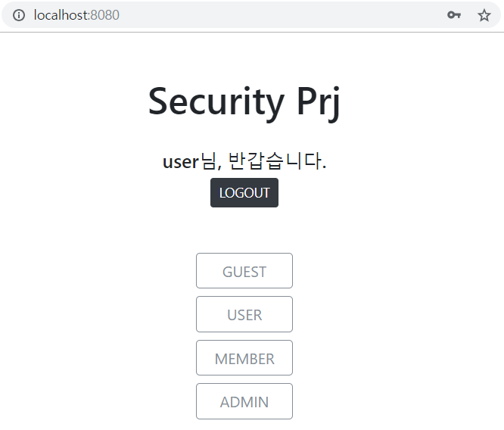Viewport: 504px width, 430px height.
Task: Click the word Security in the title
Action: [216, 102]
